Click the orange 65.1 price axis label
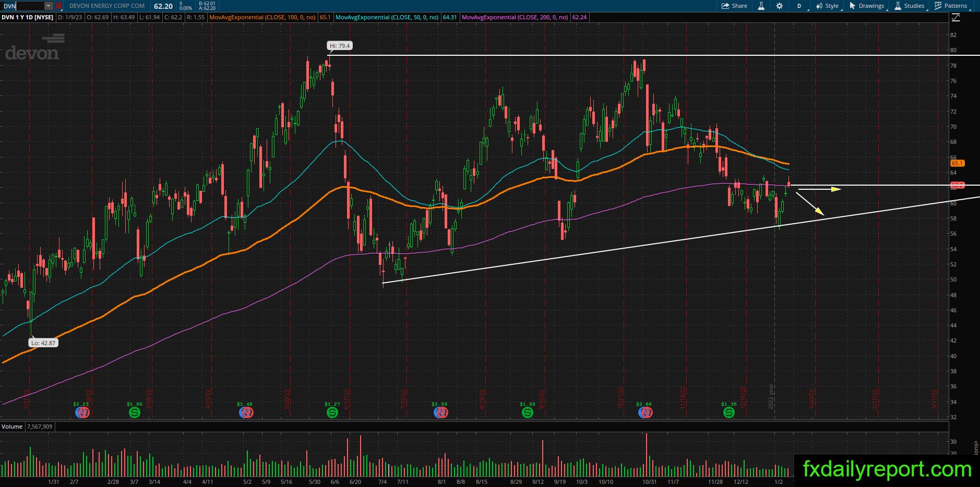The height and width of the screenshot is (487, 980). 958,163
